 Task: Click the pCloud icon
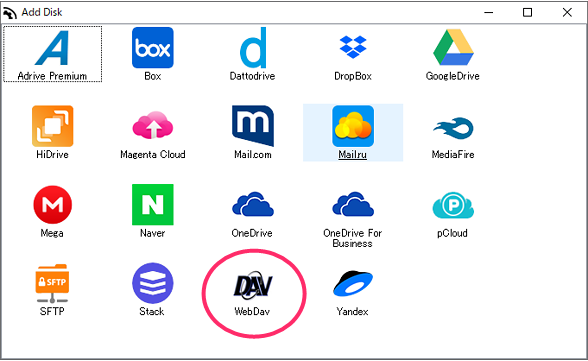[453, 205]
